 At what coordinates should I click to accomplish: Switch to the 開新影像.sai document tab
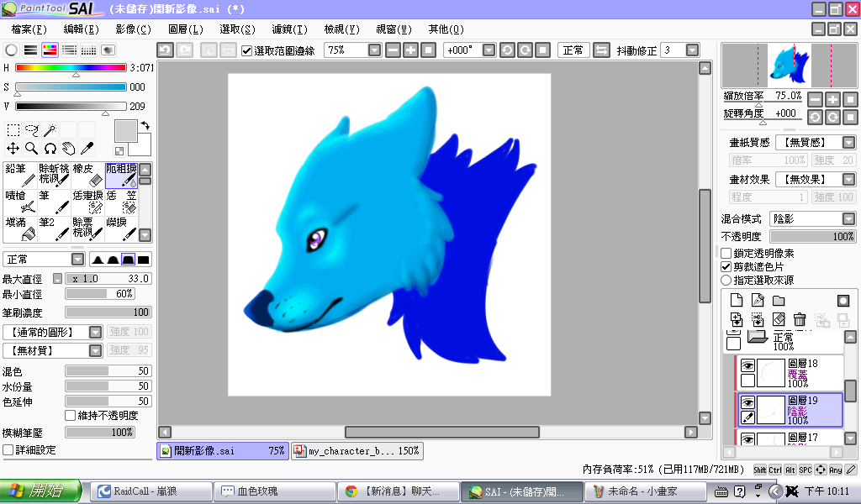click(x=223, y=451)
